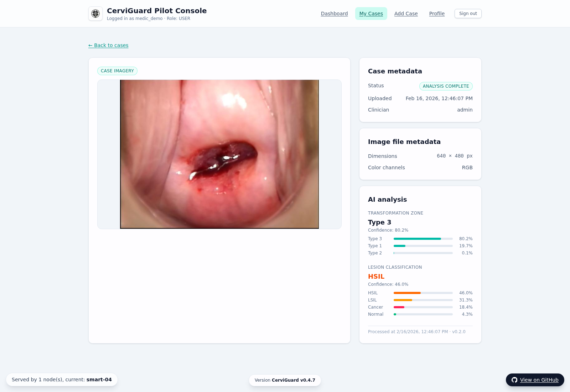Image resolution: width=570 pixels, height=392 pixels.
Task: Click the smart-04 node indicator
Action: click(x=99, y=380)
